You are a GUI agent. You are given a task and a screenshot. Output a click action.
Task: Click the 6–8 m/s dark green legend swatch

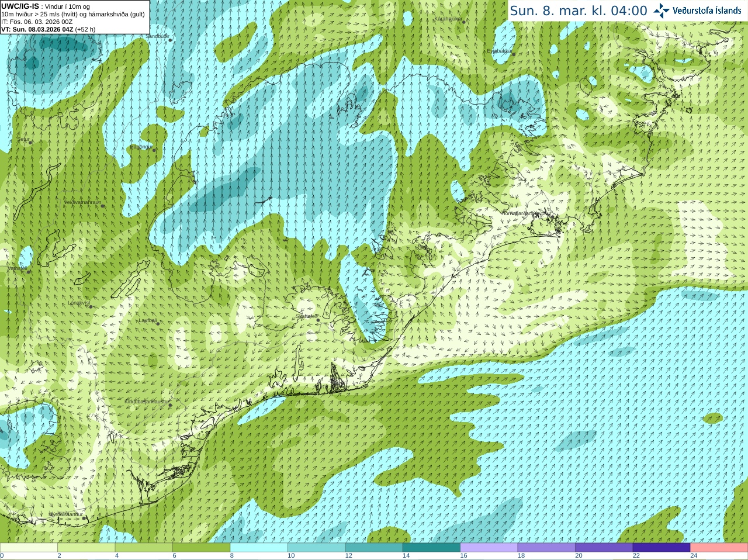[x=201, y=548]
